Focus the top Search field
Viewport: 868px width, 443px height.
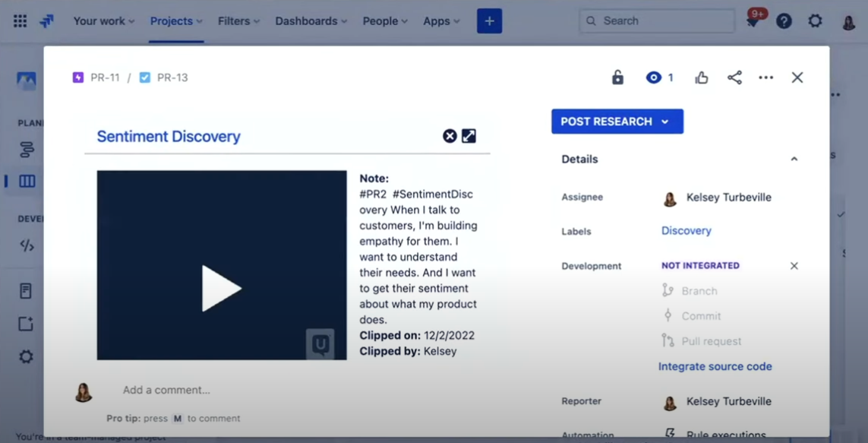pos(657,21)
